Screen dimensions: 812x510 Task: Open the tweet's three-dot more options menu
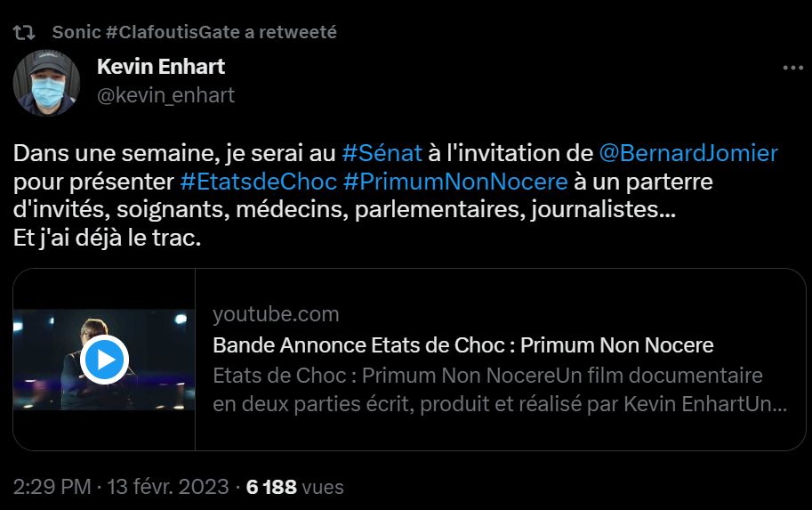click(792, 68)
